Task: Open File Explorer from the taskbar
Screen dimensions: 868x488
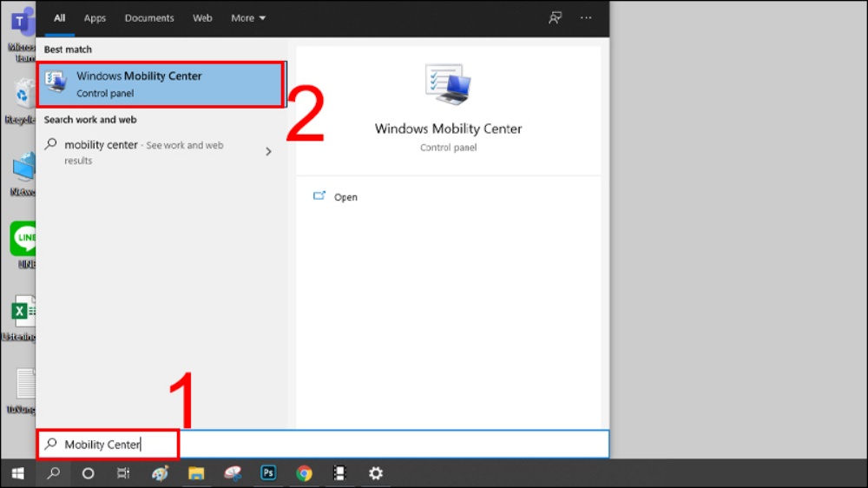Action: tap(196, 473)
